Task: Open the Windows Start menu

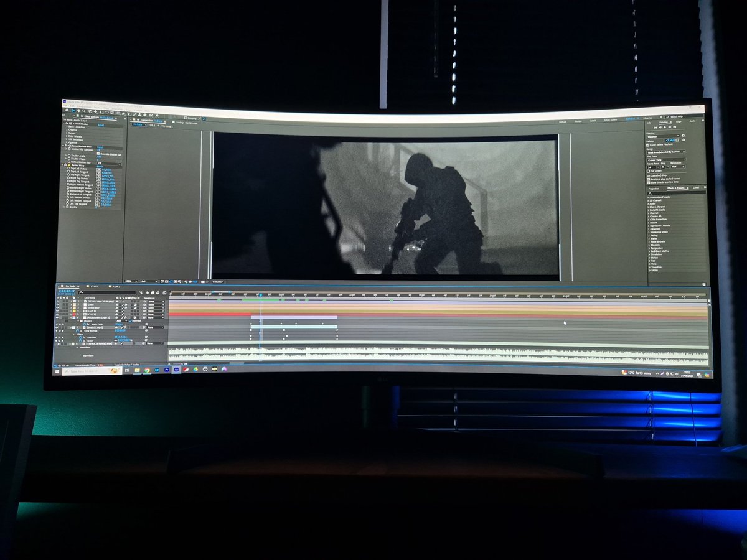Action: coord(57,371)
